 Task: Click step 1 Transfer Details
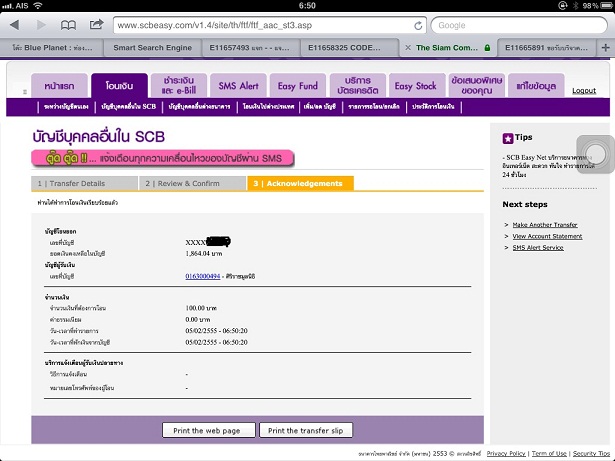pos(84,183)
